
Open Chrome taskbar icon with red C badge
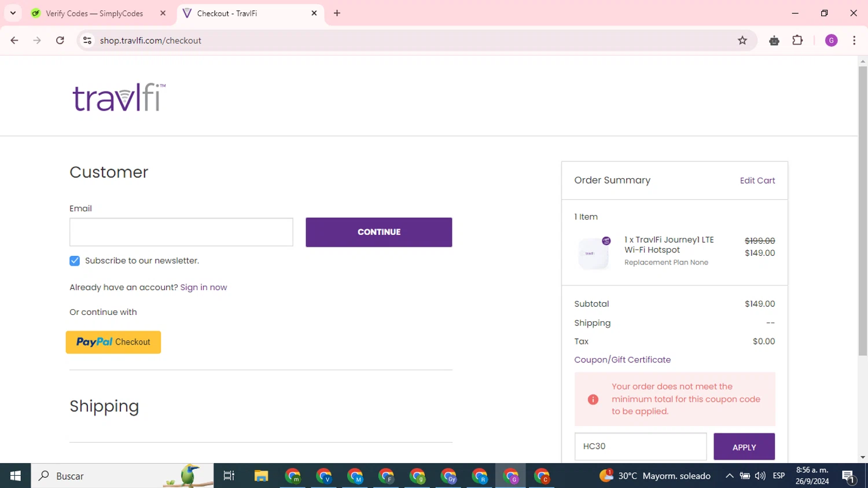tap(542, 476)
